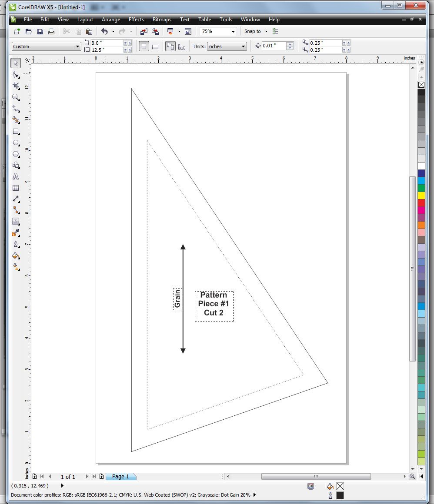The width and height of the screenshot is (434, 504).
Task: Open the Arrange menu
Action: coord(111,20)
